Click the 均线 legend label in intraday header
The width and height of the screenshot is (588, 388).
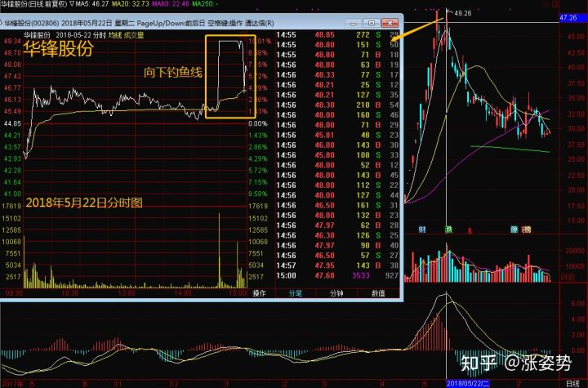click(x=115, y=35)
